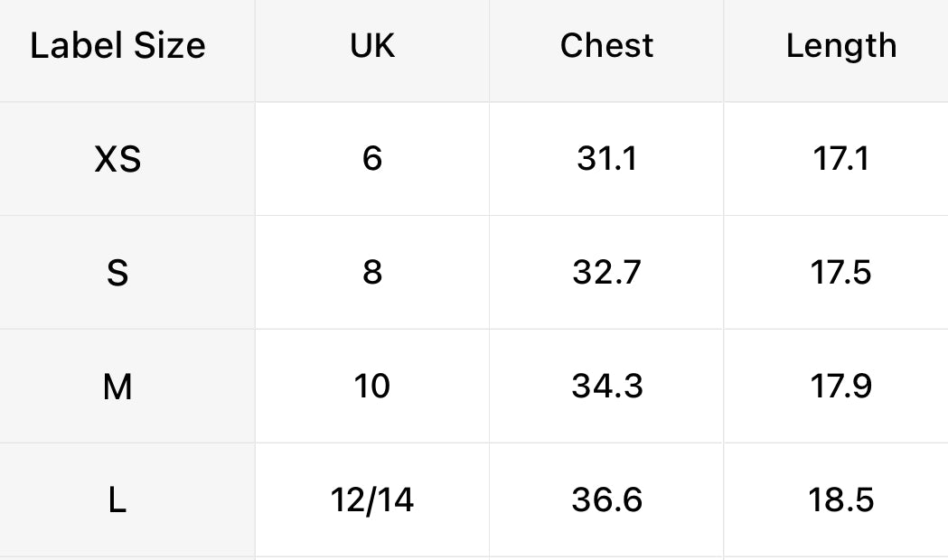The image size is (948, 560).
Task: Select the M label size cell
Action: 117,387
